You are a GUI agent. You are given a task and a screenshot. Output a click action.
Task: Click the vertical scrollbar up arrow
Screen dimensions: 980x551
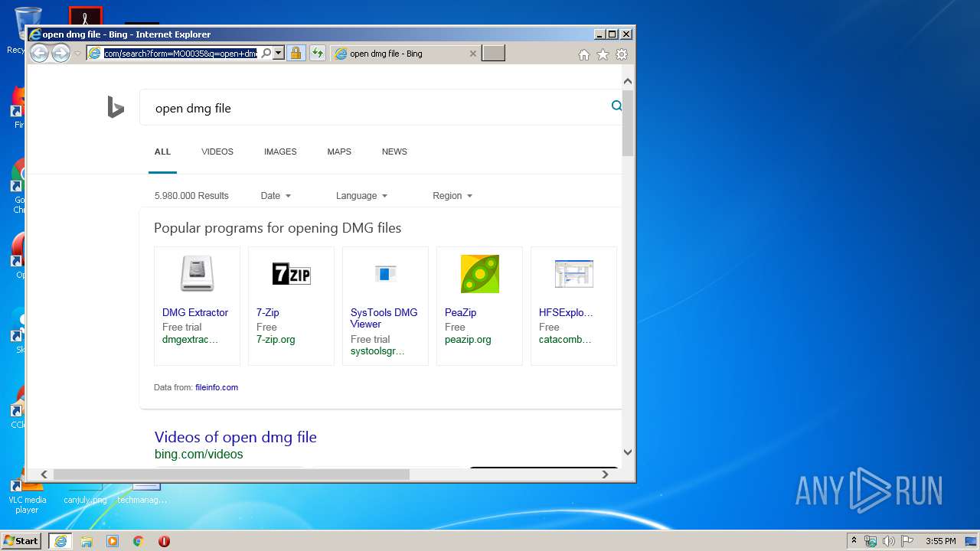[x=628, y=81]
